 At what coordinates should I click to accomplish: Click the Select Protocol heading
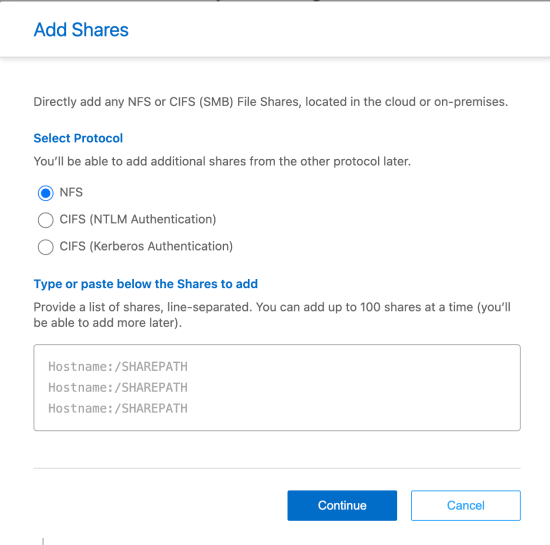click(78, 138)
